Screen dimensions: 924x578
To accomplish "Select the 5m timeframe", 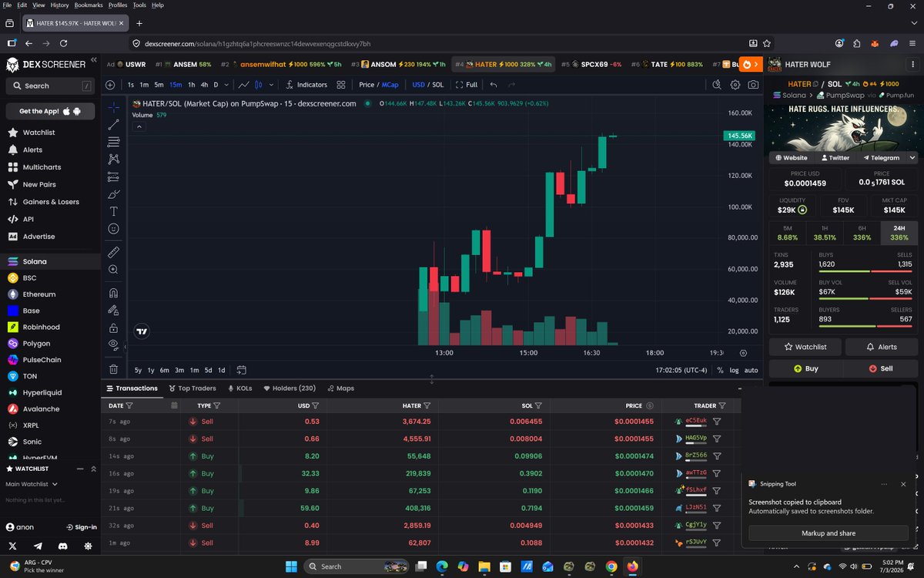I will point(159,85).
